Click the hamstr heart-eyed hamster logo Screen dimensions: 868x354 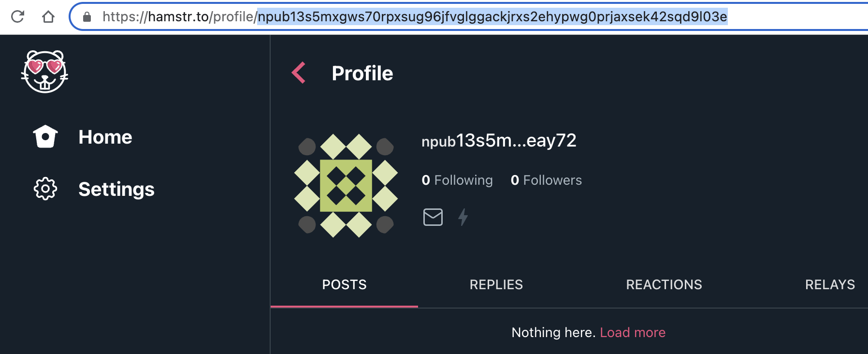point(44,73)
